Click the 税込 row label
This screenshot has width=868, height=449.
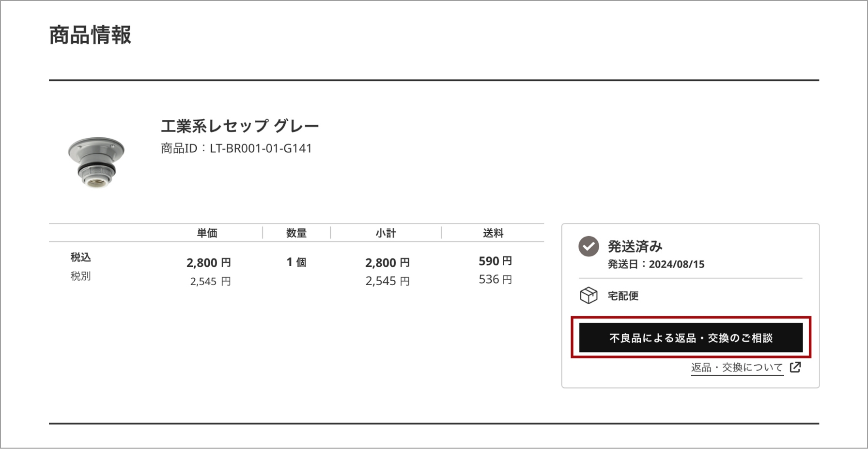point(80,257)
